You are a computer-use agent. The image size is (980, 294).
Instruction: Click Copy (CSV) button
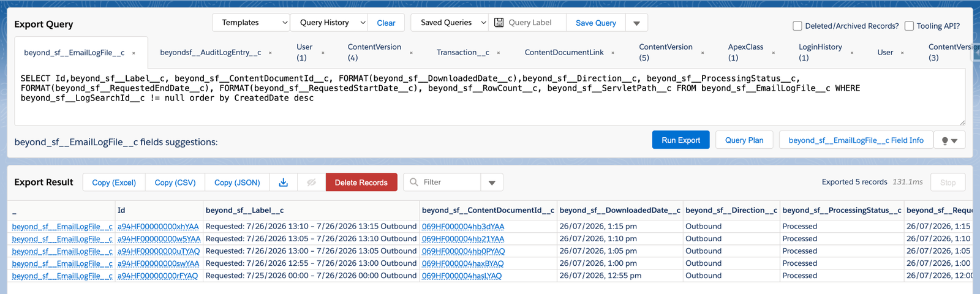tap(175, 183)
